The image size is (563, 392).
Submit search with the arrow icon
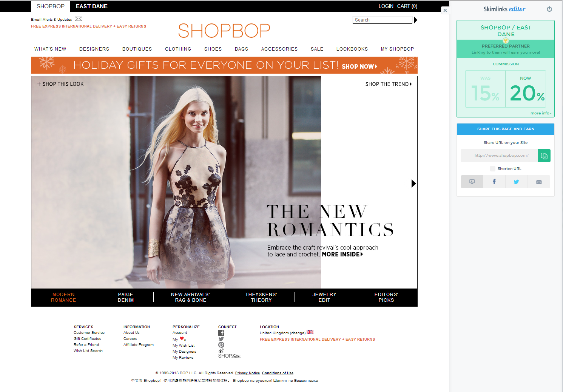pos(415,20)
